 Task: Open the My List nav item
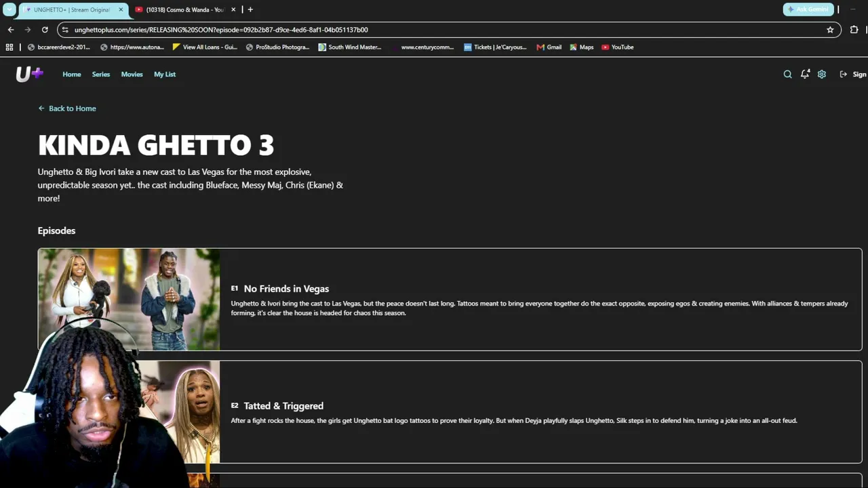pyautogui.click(x=165, y=75)
